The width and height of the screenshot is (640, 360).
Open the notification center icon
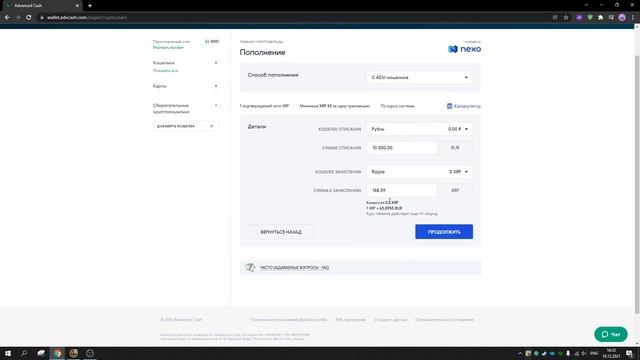click(629, 353)
